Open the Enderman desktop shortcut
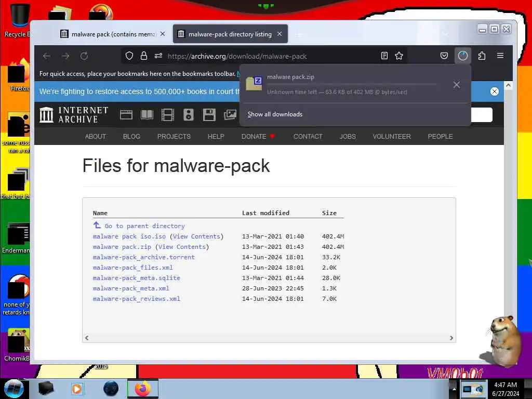The image size is (532, 399). [x=17, y=238]
